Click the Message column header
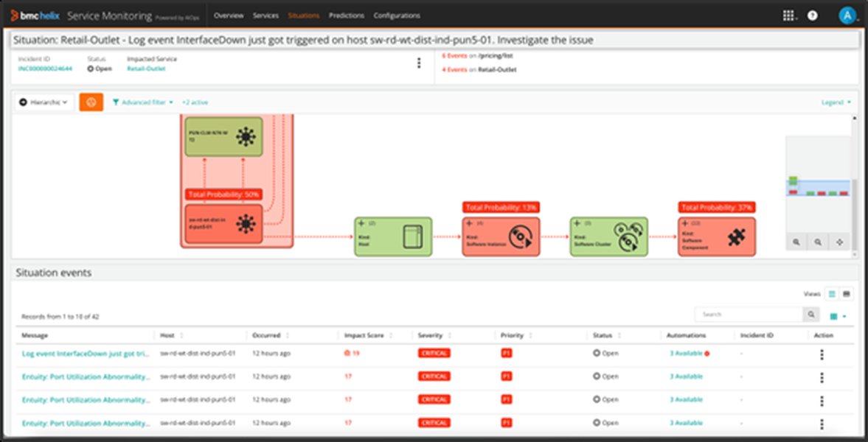Image resolution: width=868 pixels, height=442 pixels. click(35, 335)
